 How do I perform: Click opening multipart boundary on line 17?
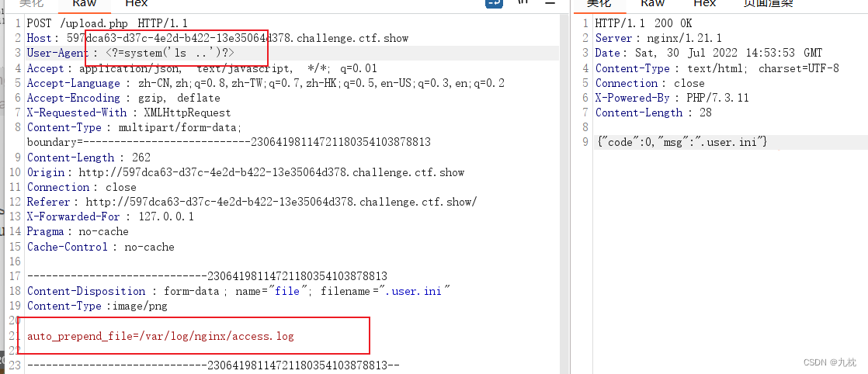coord(207,276)
